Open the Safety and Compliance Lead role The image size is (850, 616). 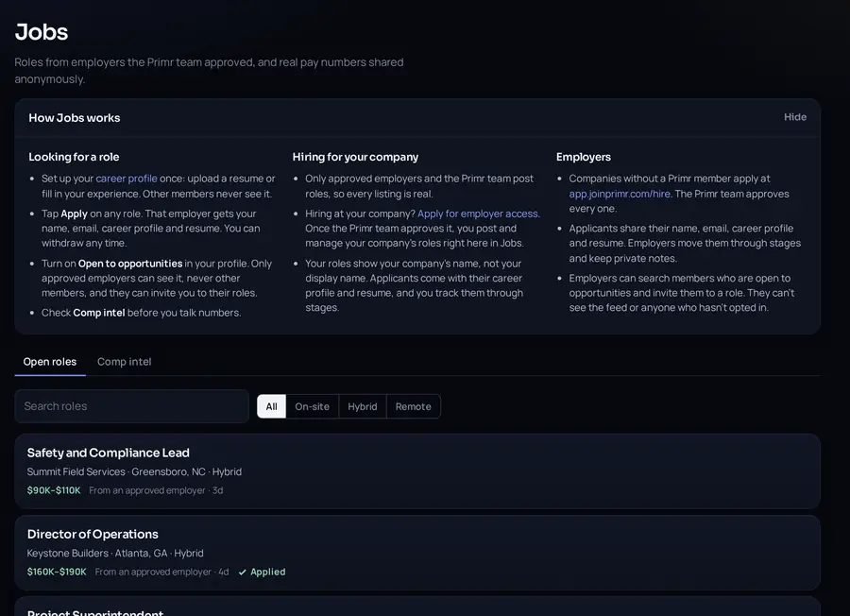pos(417,471)
